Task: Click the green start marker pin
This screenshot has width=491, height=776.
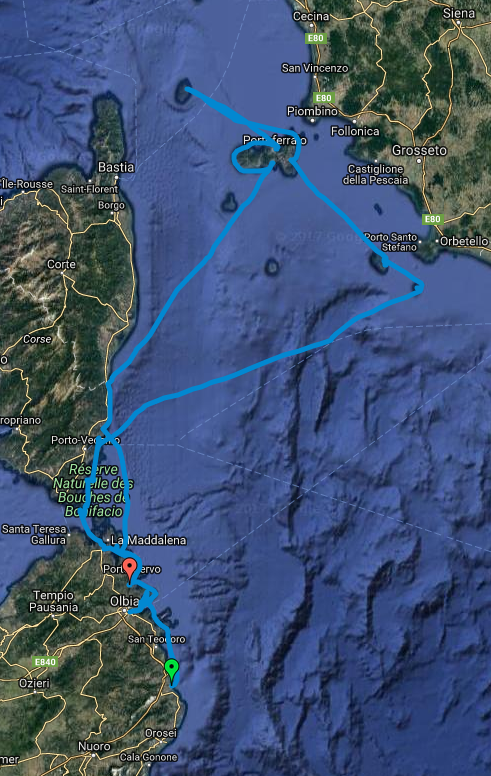Action: 171,671
